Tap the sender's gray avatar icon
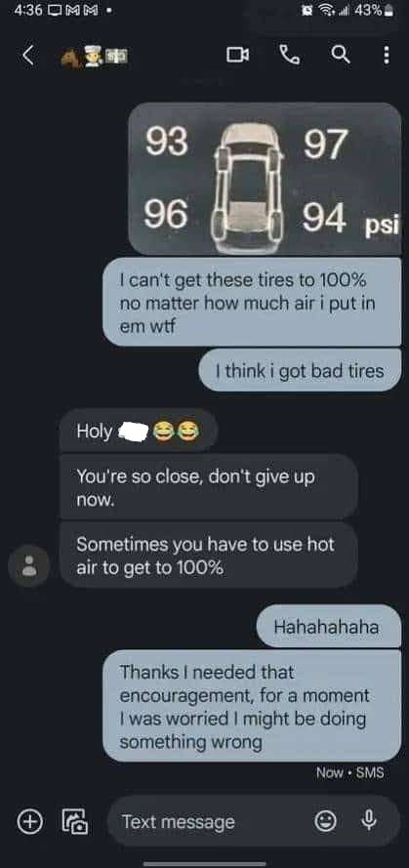The image size is (409, 868). (28, 565)
